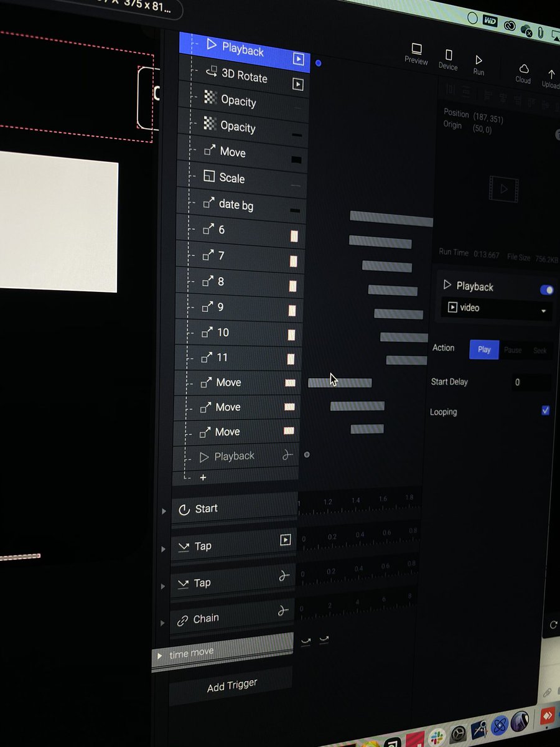Screen dimensions: 560x747
Task: Click the Scale response icon
Action: [x=209, y=177]
